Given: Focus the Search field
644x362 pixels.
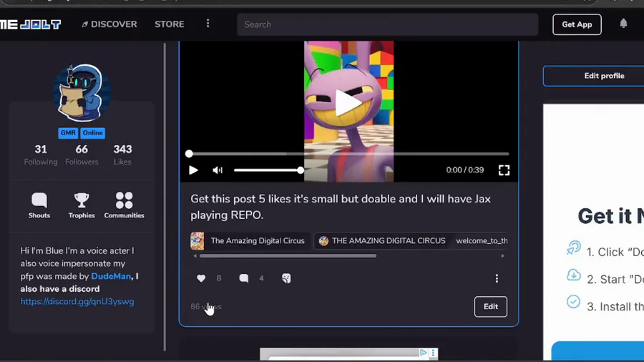Looking at the screenshot, I should [387, 24].
